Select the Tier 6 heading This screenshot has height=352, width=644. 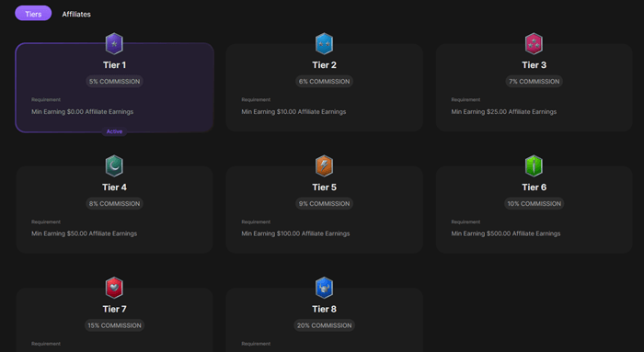click(534, 187)
